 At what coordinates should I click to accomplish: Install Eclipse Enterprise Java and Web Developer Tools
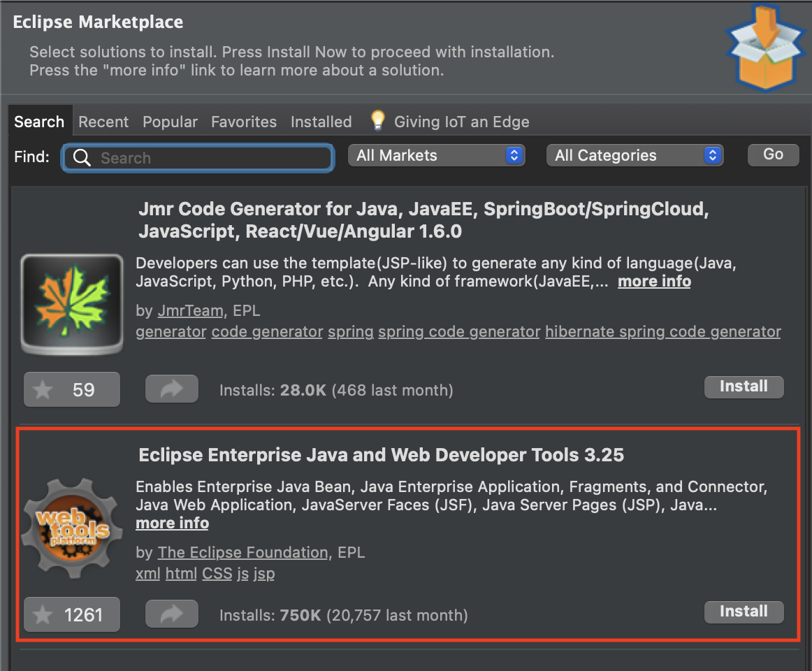[x=744, y=612]
